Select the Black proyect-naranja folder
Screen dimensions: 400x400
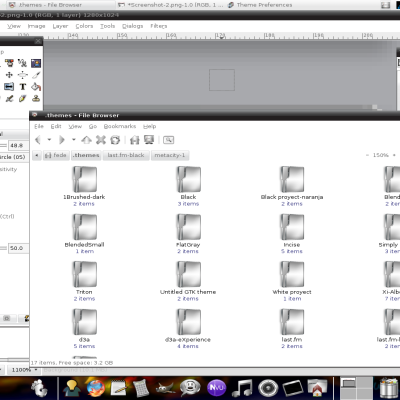(292, 186)
